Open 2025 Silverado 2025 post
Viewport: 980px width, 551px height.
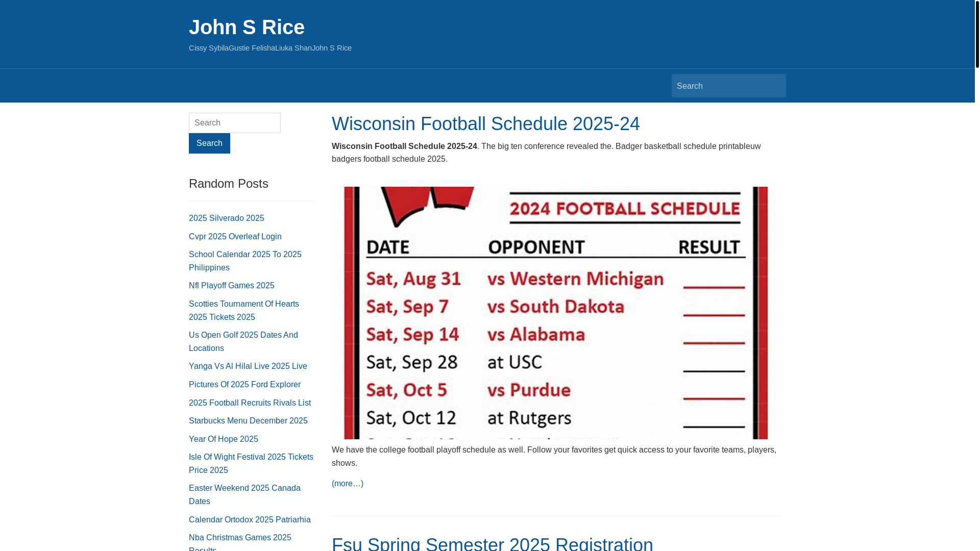(x=227, y=218)
